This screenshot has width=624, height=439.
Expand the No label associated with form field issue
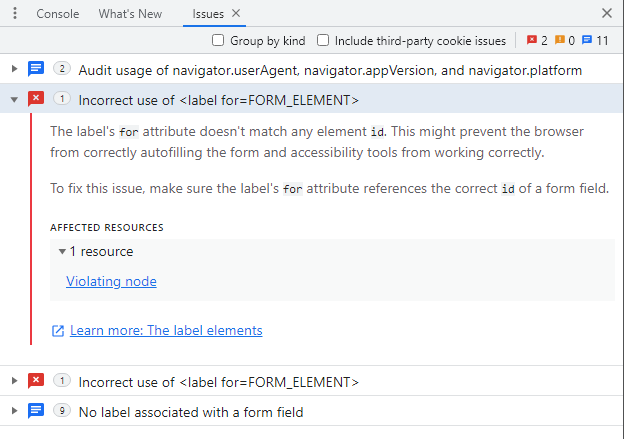(x=14, y=411)
